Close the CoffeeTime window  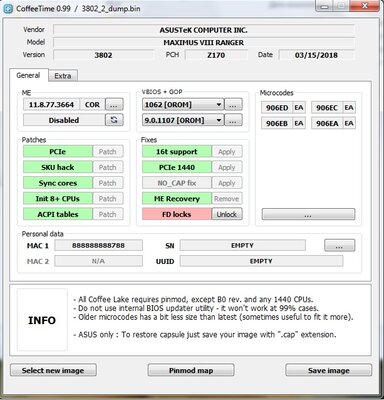point(366,7)
